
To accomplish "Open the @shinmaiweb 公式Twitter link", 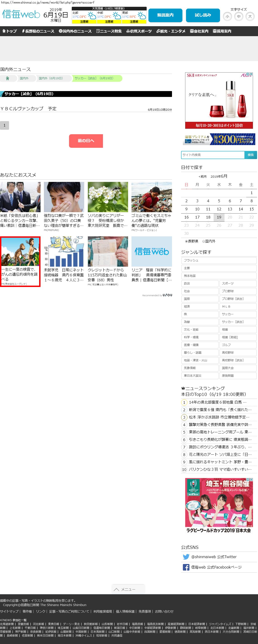I will pos(214,557).
